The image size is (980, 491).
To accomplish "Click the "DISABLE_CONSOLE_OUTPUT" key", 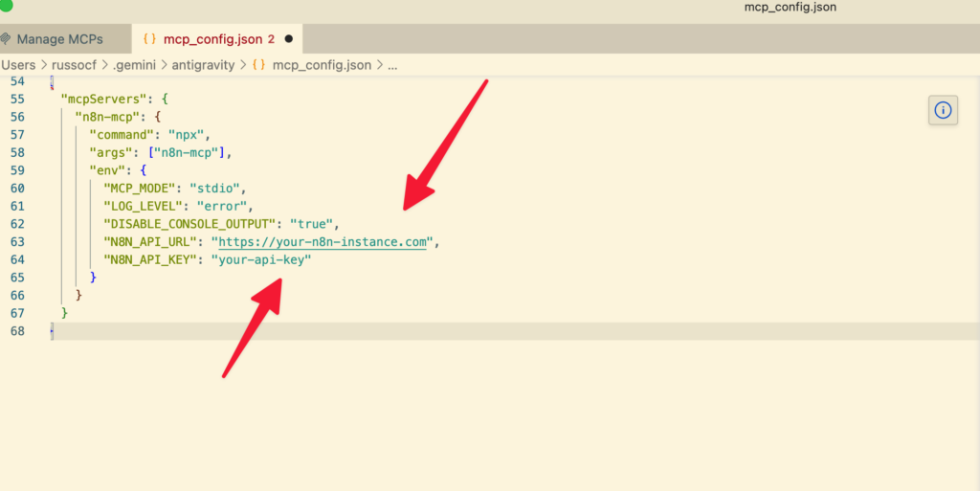I will [x=189, y=224].
